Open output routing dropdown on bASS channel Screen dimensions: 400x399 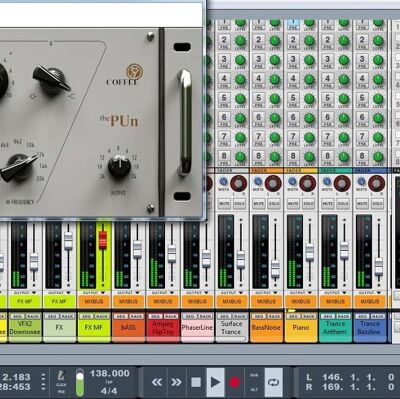(x=137, y=292)
